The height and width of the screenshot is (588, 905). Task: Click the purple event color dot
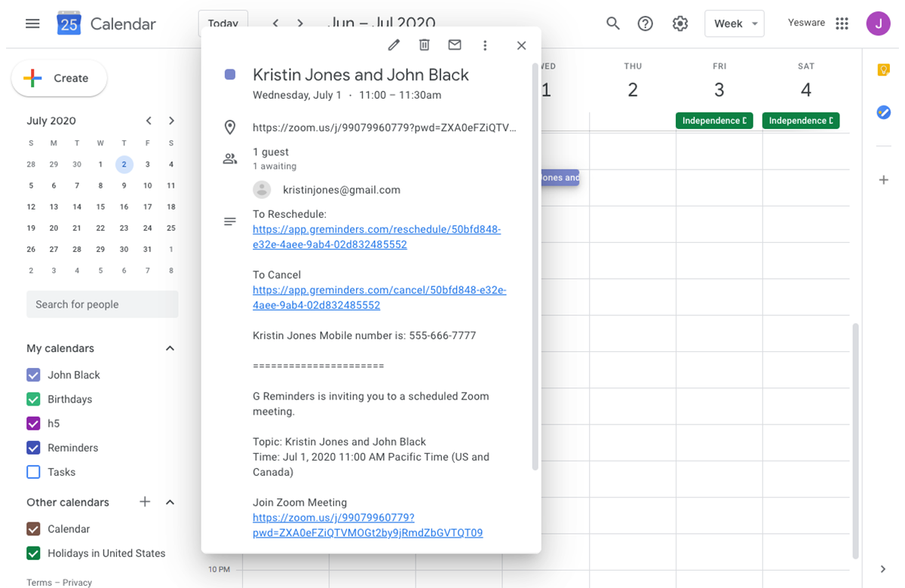230,75
